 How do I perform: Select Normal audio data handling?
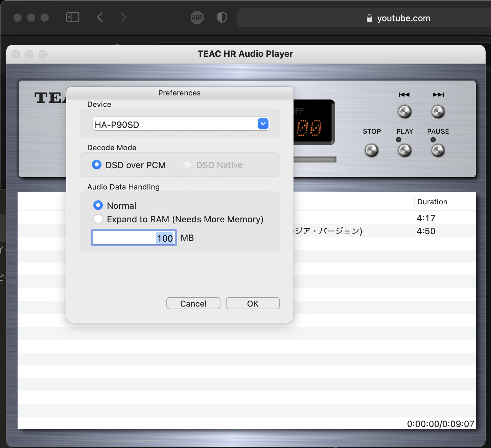(x=98, y=205)
